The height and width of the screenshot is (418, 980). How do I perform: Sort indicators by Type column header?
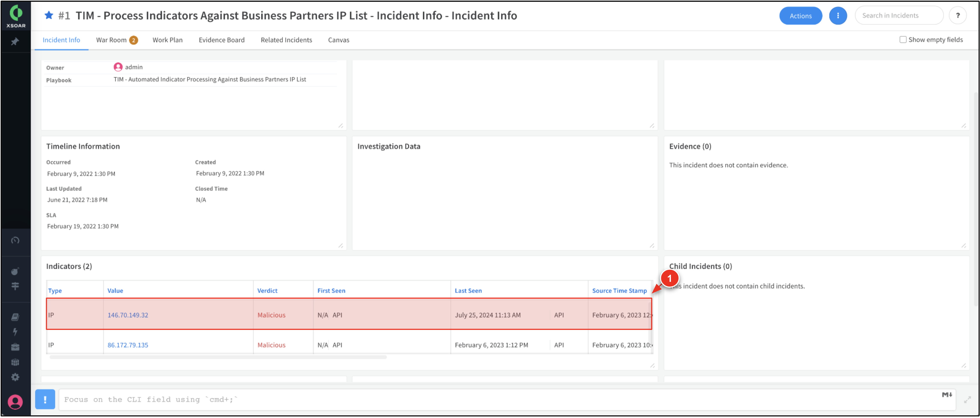(x=55, y=291)
